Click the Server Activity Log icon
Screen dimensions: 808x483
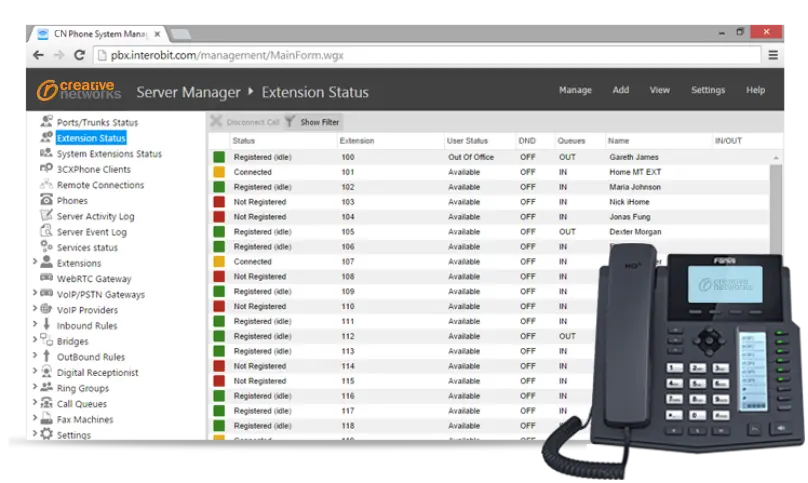(x=47, y=216)
